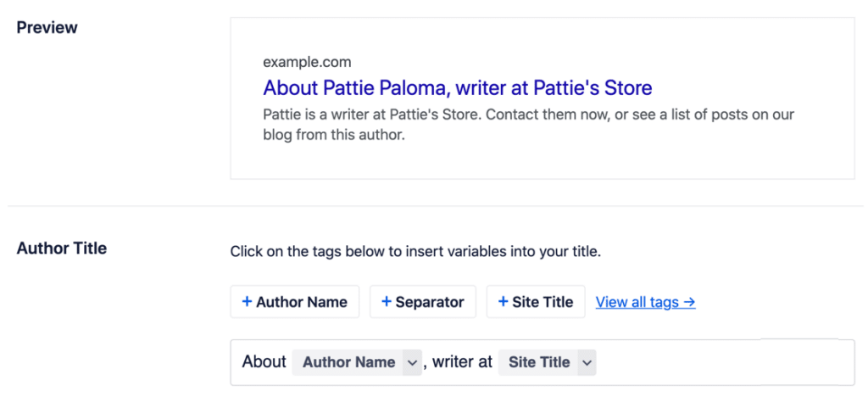Image resolution: width=868 pixels, height=397 pixels.
Task: Expand the Author Name tag chevron in title field
Action: tap(412, 362)
